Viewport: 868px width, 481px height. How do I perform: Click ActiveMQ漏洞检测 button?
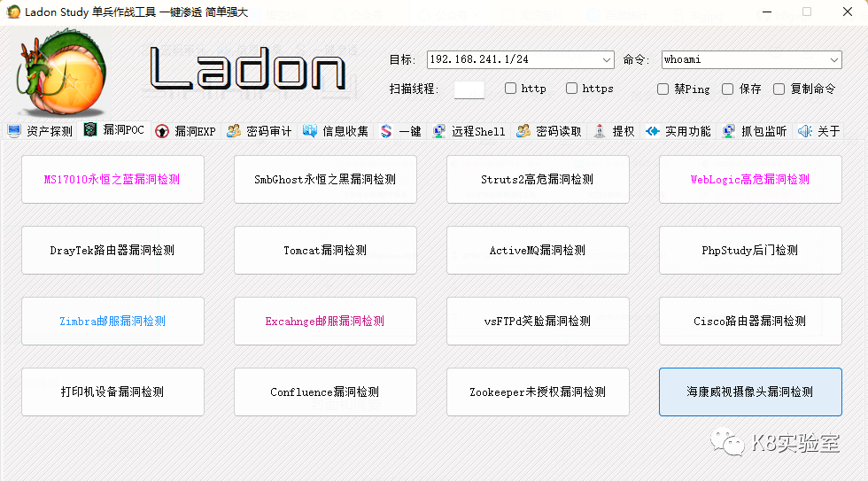click(539, 250)
